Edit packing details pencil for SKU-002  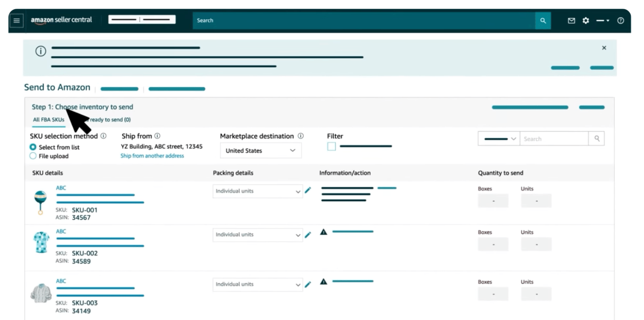coord(308,234)
